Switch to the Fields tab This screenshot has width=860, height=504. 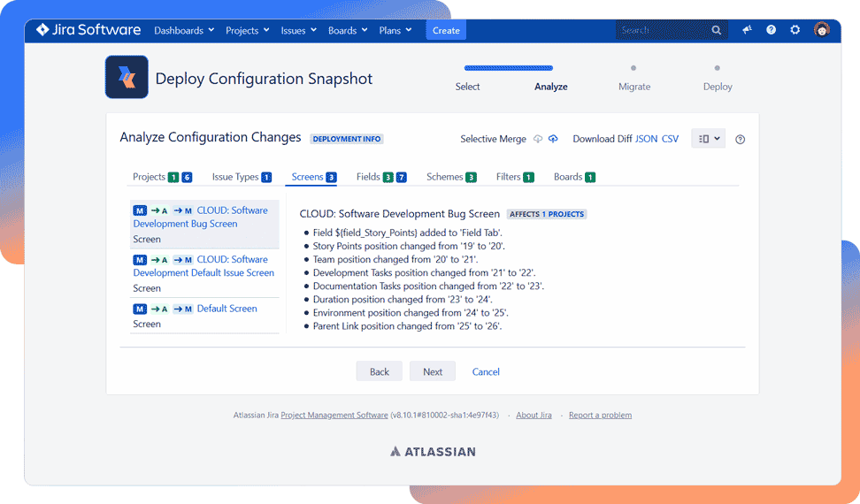(368, 177)
